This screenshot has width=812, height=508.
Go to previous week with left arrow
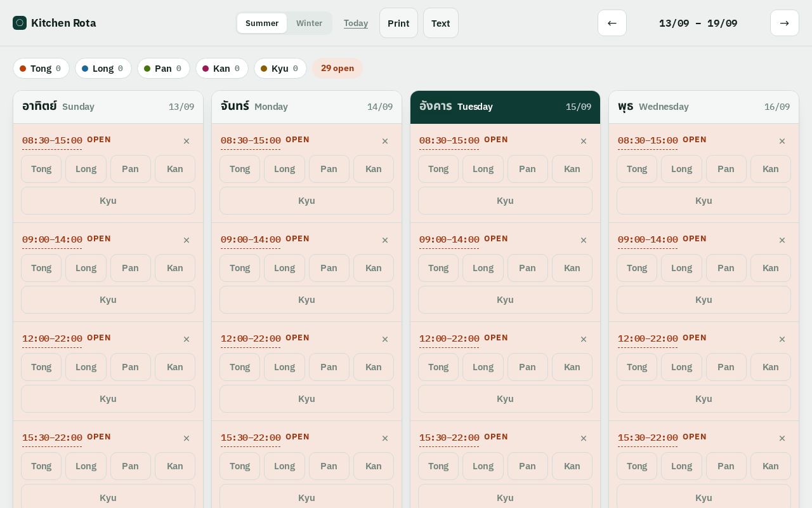click(x=612, y=23)
